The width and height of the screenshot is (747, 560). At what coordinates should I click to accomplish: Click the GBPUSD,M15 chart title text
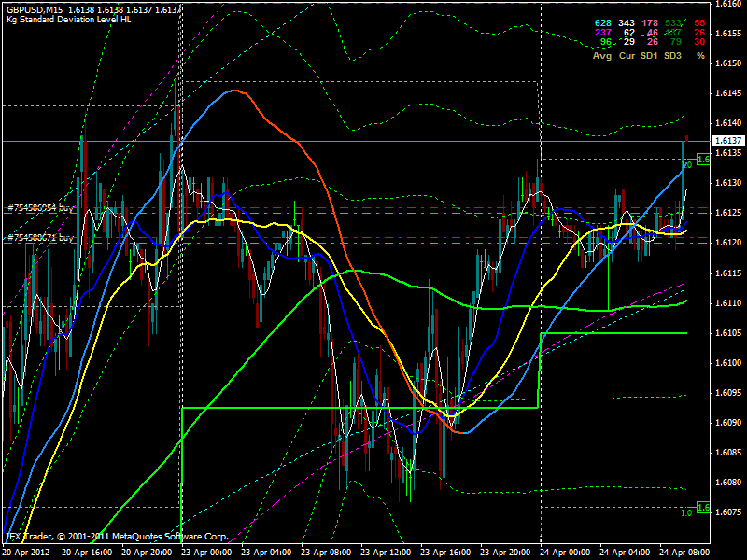coord(35,9)
